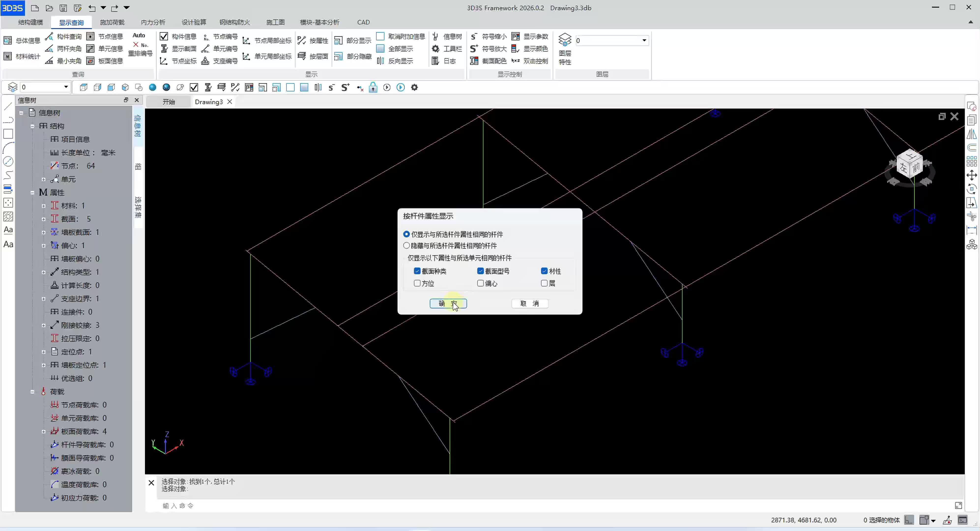Click the lock icon in toolbar
The height and width of the screenshot is (531, 980).
(373, 88)
